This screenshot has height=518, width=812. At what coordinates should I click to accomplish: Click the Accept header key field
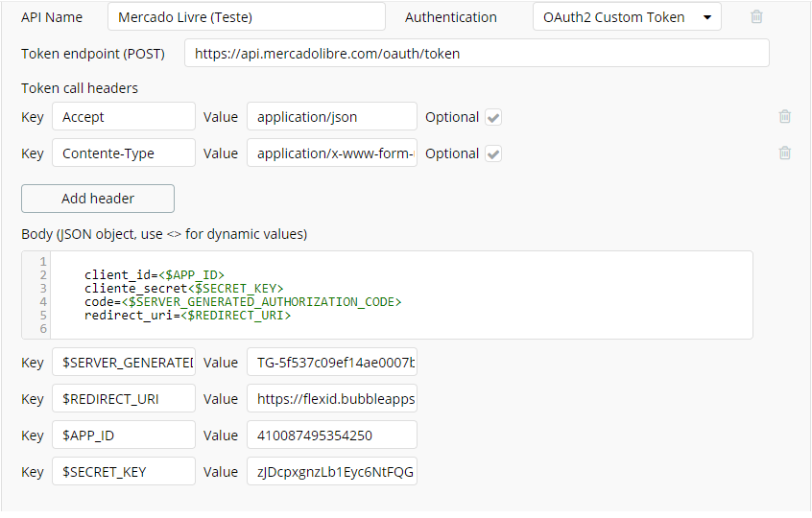click(x=124, y=117)
